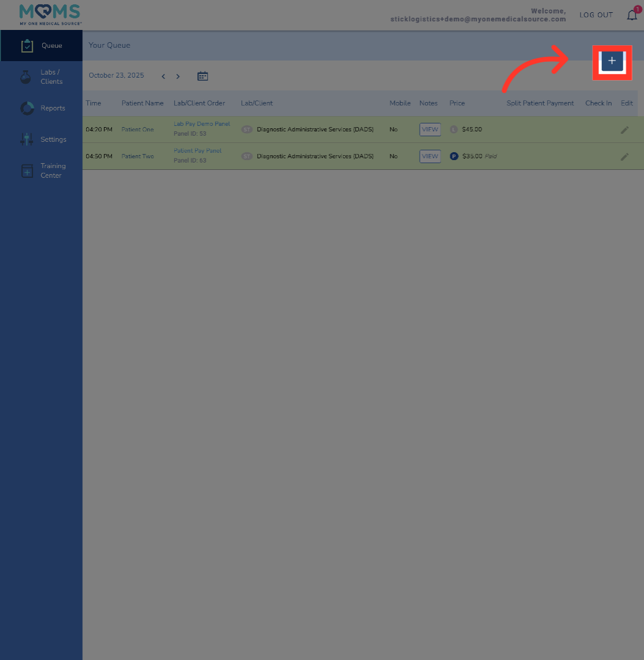
Task: Click the L payment badge beside $45.00
Action: (x=453, y=129)
